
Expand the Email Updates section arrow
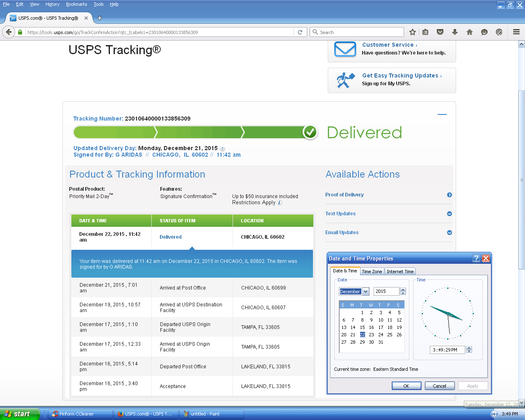click(450, 233)
